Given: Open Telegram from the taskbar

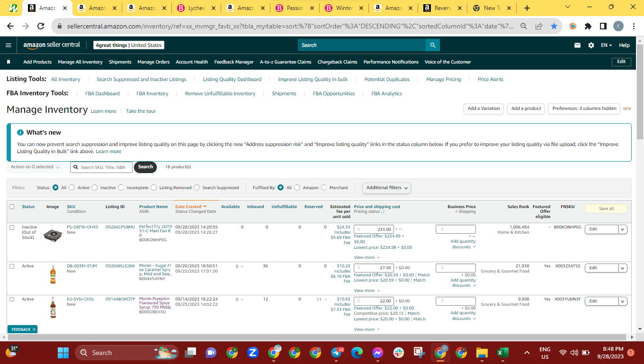Looking at the screenshot, I should click(x=337, y=353).
